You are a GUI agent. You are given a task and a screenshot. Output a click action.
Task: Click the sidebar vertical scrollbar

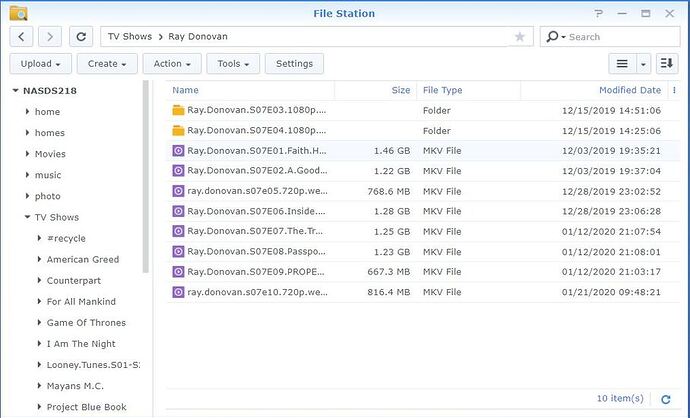click(x=146, y=176)
